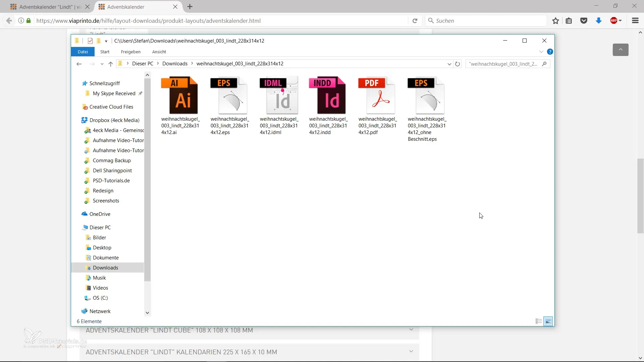Open OS (C:) drive in sidebar
644x362 pixels.
pyautogui.click(x=100, y=298)
